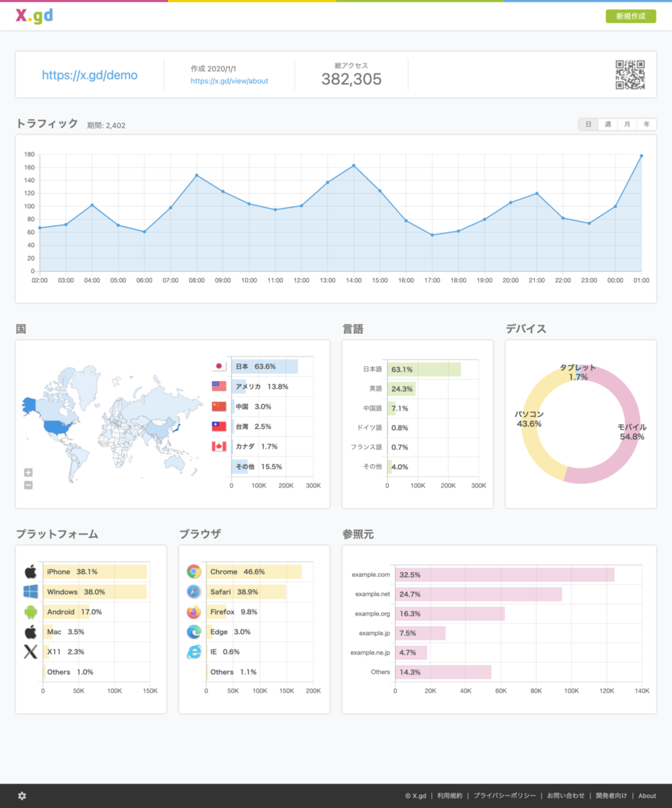Screen dimensions: 672x808
Task: Open the QR code image
Action: click(630, 75)
